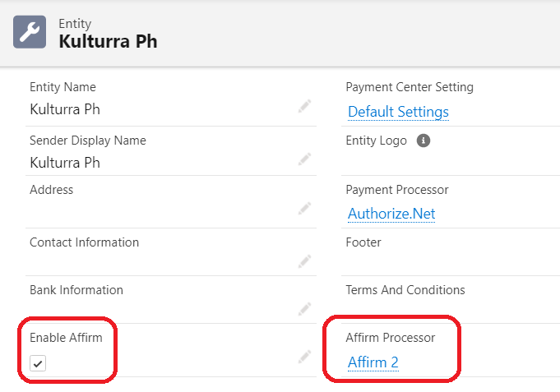Open the Affirm 2 processor link
Viewport: 560px width, 392px height.
point(373,362)
